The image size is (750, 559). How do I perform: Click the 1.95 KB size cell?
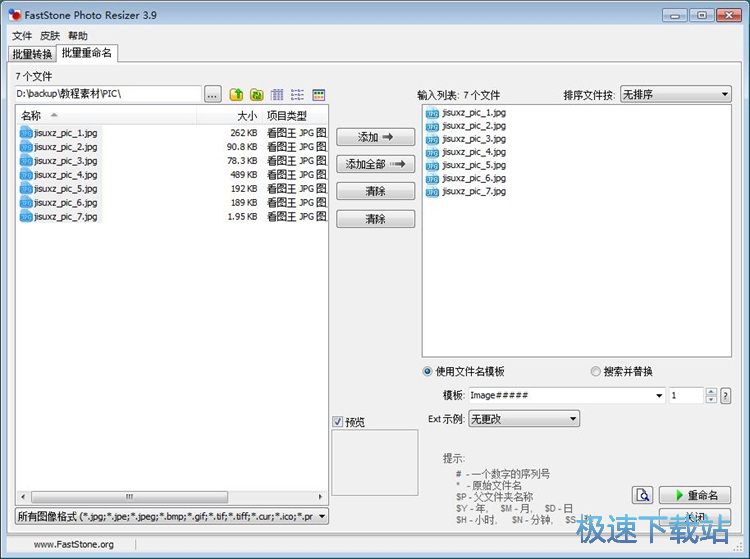point(243,217)
